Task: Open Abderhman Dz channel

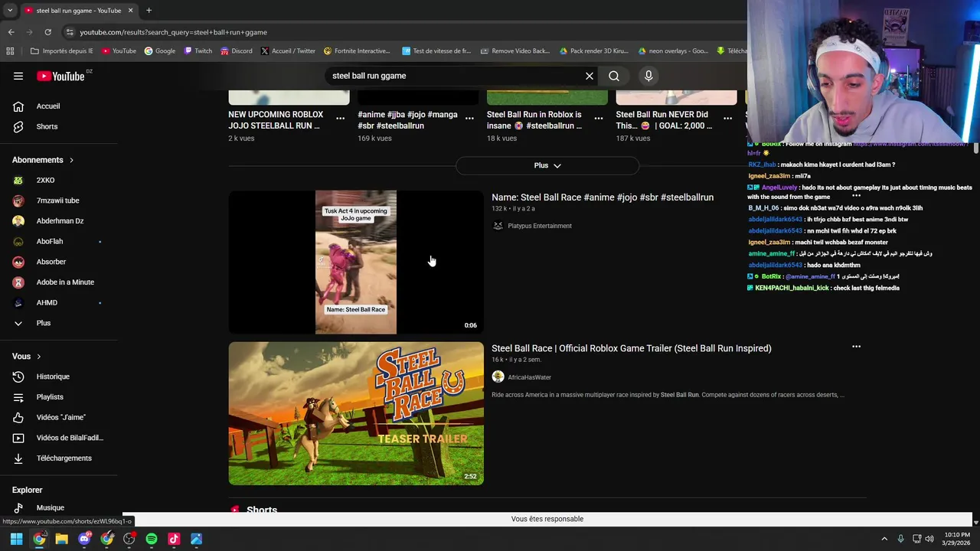Action: click(59, 221)
